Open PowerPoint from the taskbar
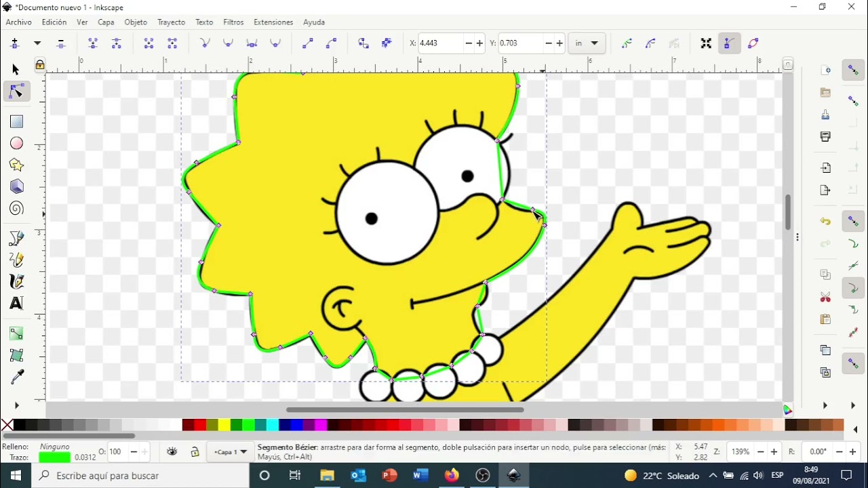This screenshot has width=868, height=488. coord(389,476)
